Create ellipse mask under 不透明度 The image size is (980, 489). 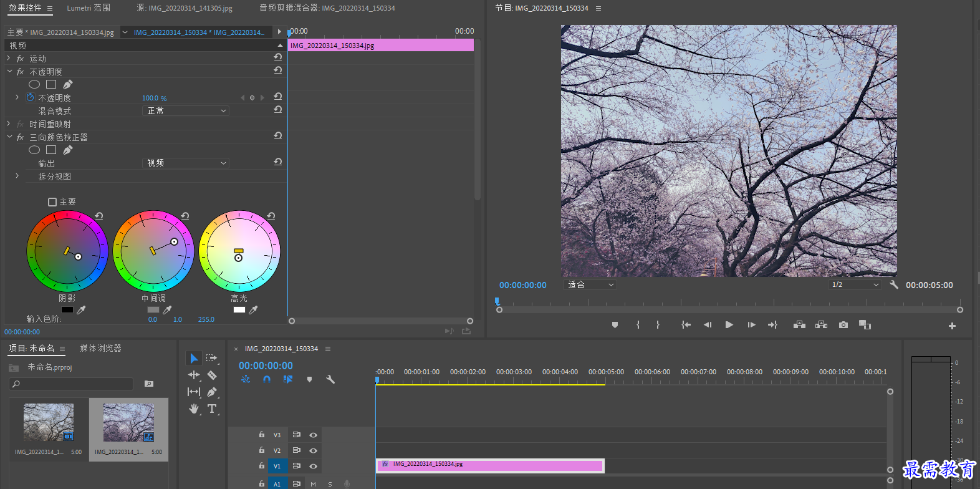34,84
